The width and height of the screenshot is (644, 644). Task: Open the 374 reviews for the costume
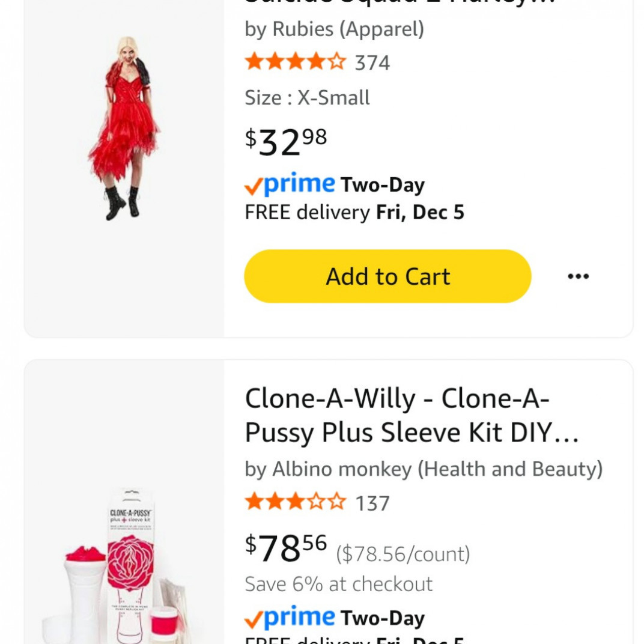point(371,62)
